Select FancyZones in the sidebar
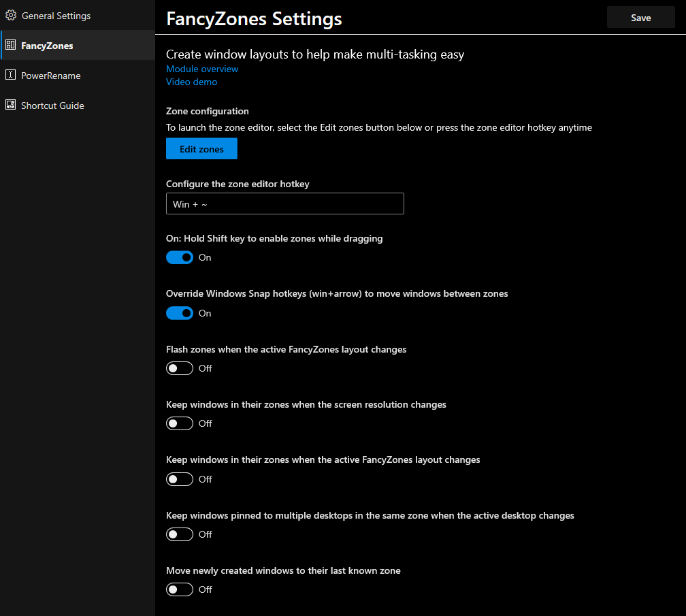Image resolution: width=686 pixels, height=616 pixels. [x=78, y=45]
